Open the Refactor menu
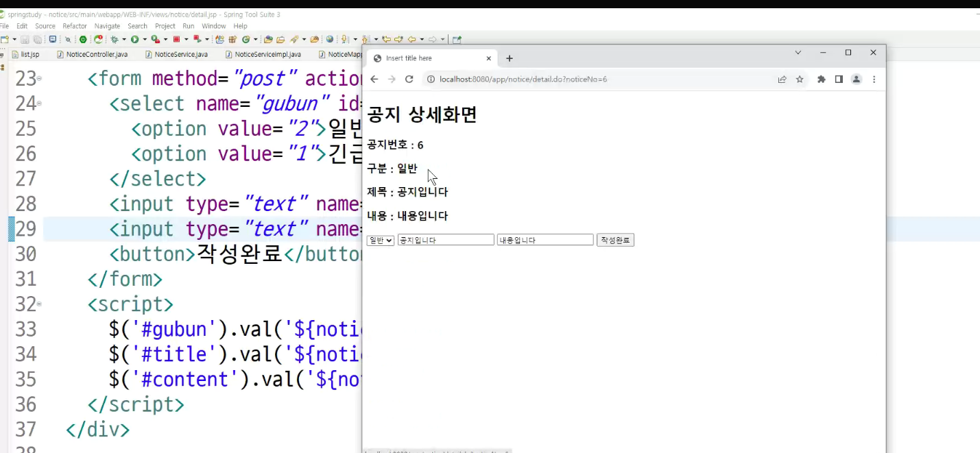 tap(75, 26)
